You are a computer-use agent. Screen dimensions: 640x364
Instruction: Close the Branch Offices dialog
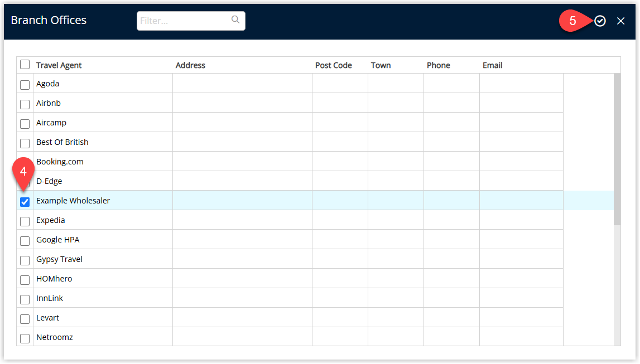tap(620, 21)
